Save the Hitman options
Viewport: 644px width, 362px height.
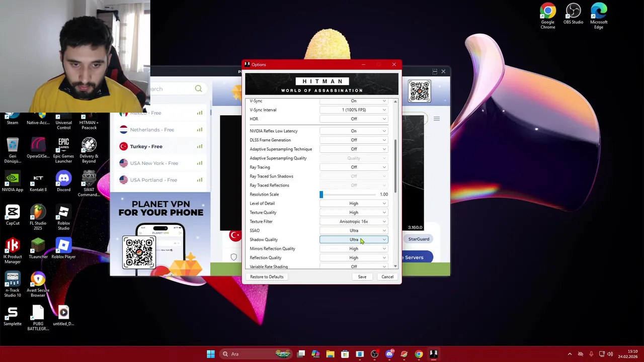(362, 277)
